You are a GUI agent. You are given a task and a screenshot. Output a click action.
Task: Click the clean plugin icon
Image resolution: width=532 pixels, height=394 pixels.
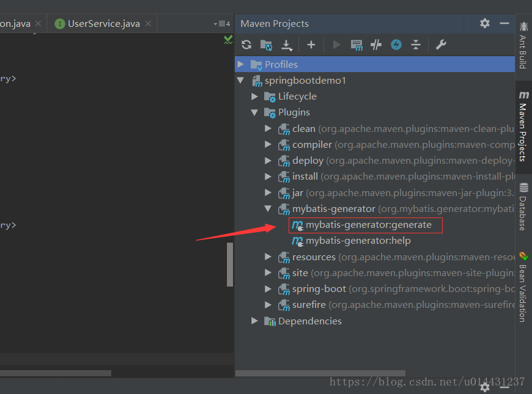[284, 129]
